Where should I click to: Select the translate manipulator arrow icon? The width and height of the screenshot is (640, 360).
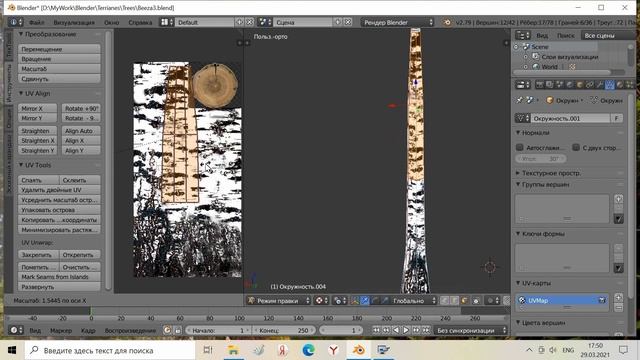click(x=365, y=301)
